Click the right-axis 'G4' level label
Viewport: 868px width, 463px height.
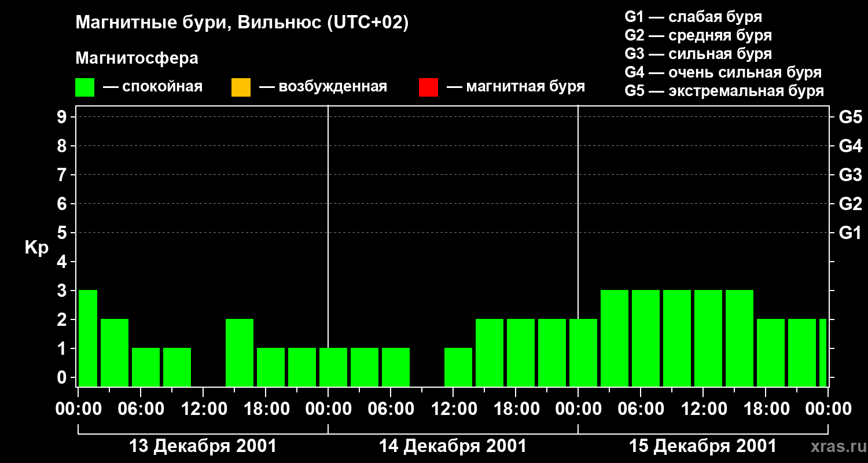coord(850,146)
